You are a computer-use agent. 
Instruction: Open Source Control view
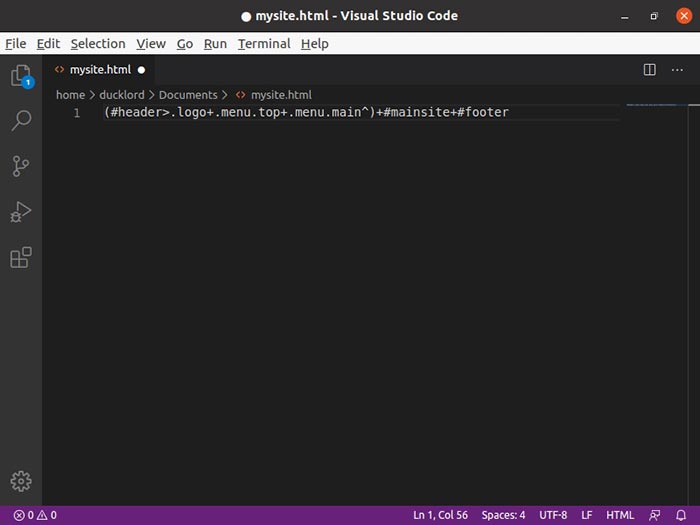(21, 166)
